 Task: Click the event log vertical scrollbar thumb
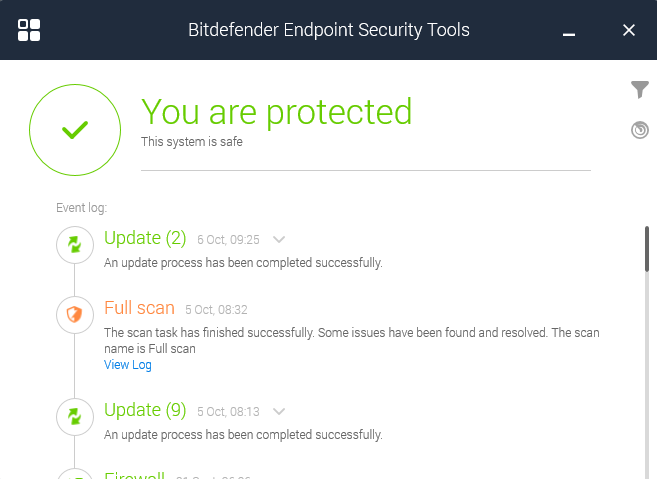pos(647,248)
